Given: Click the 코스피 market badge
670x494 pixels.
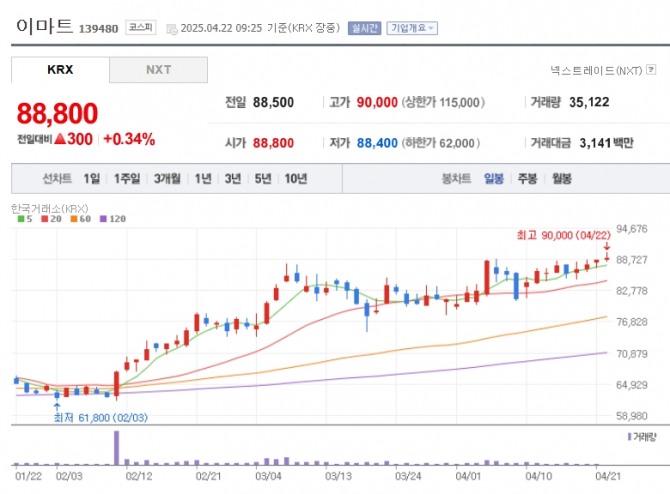Looking at the screenshot, I should tap(139, 28).
